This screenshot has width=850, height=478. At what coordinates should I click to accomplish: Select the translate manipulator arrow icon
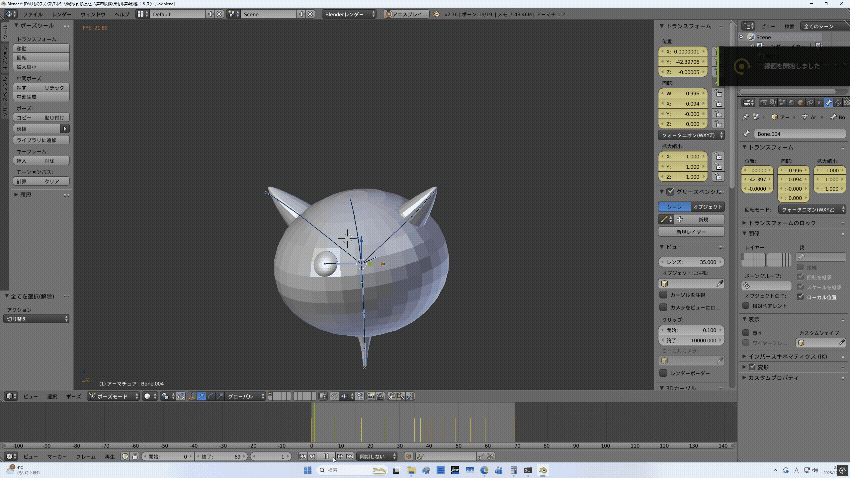pos(201,396)
